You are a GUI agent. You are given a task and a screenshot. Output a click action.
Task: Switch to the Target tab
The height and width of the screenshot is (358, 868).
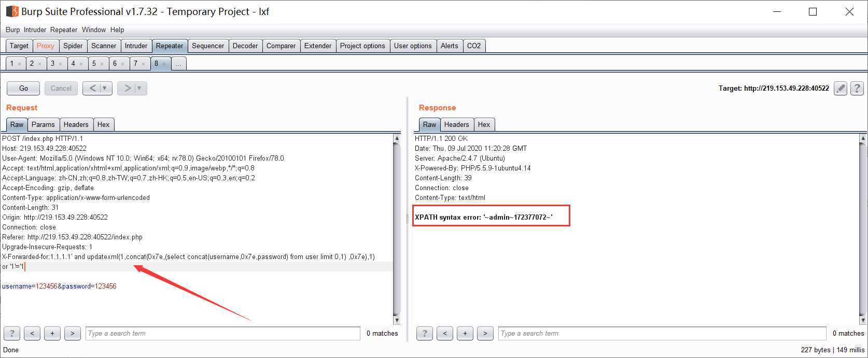coord(19,46)
